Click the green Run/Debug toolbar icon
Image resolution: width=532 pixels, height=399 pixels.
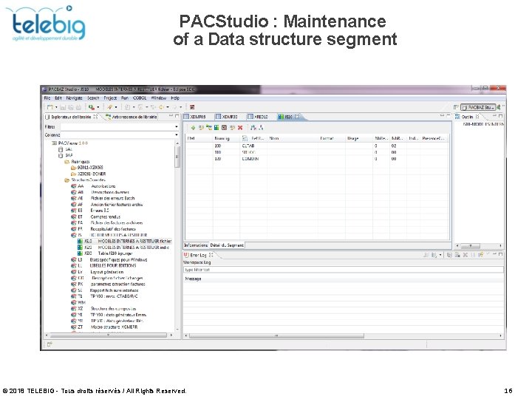[92, 107]
